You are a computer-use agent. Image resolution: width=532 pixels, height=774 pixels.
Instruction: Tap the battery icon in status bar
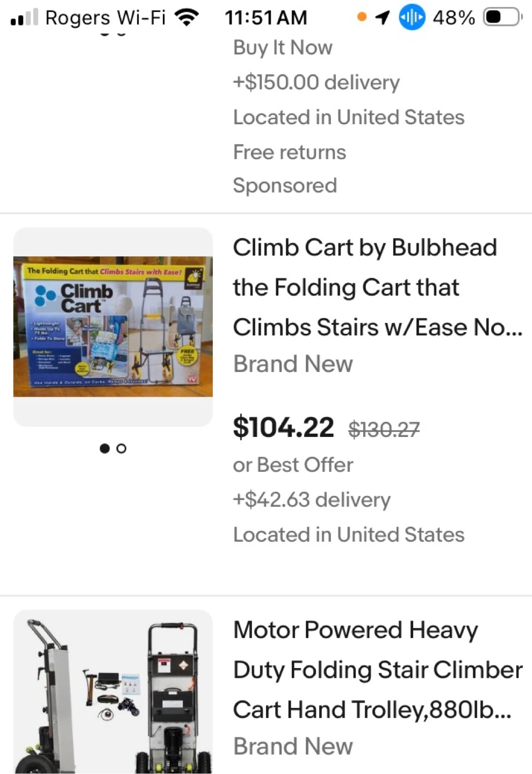coord(503,17)
